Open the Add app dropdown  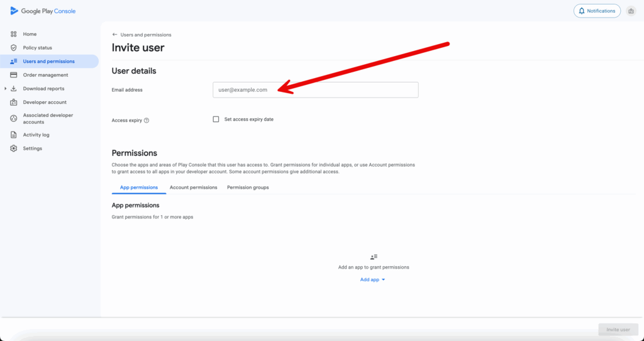click(373, 279)
